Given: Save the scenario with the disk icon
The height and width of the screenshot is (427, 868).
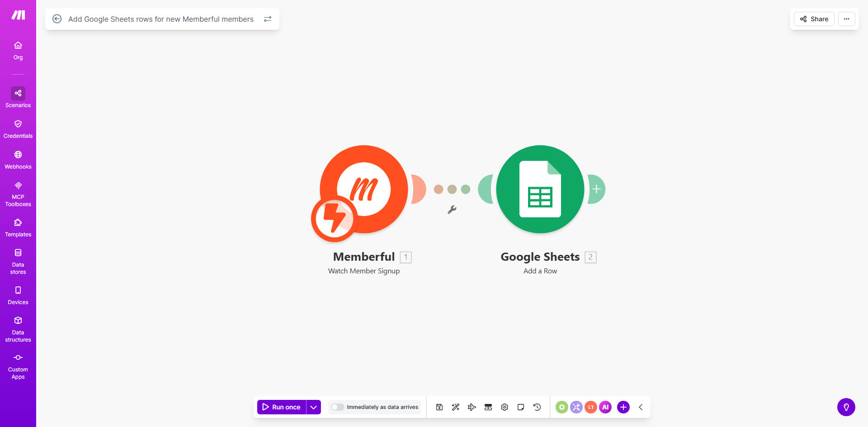Looking at the screenshot, I should (439, 407).
